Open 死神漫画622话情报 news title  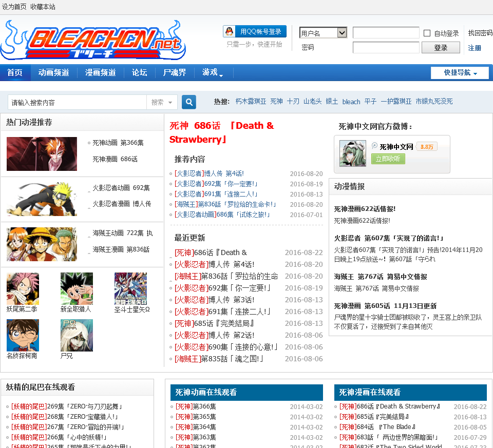[365, 209]
